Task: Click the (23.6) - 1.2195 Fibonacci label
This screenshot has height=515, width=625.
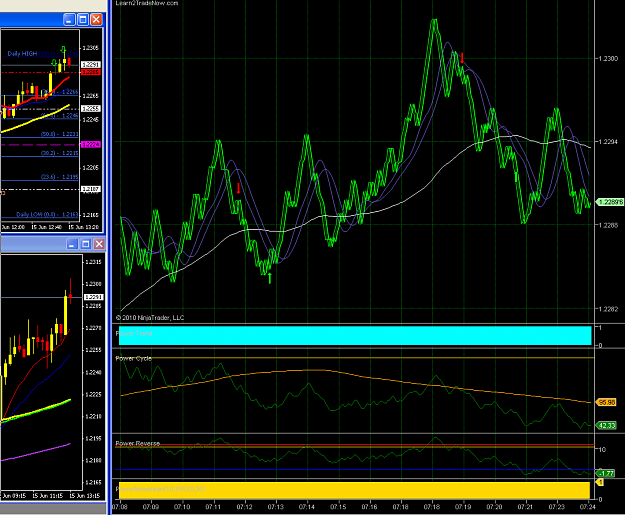Action: [59, 177]
